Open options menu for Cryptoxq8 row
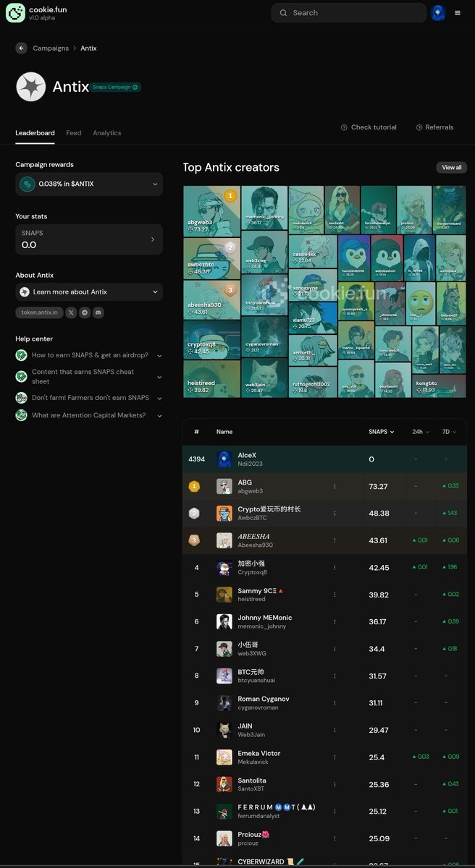475x868 pixels. point(335,568)
